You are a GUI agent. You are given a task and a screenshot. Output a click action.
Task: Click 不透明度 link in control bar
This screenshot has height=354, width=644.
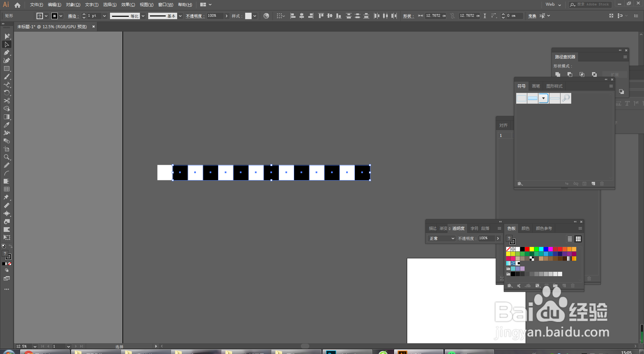coord(195,16)
